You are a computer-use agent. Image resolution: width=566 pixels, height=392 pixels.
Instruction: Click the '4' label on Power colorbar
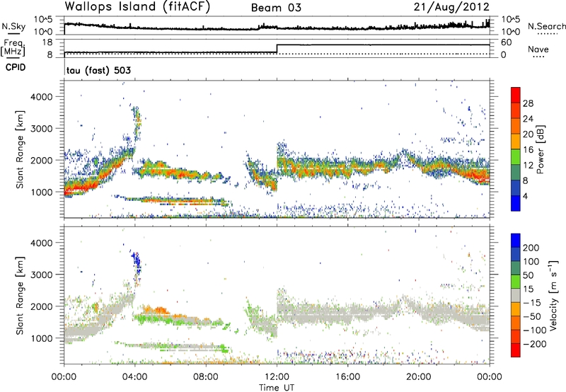point(525,196)
